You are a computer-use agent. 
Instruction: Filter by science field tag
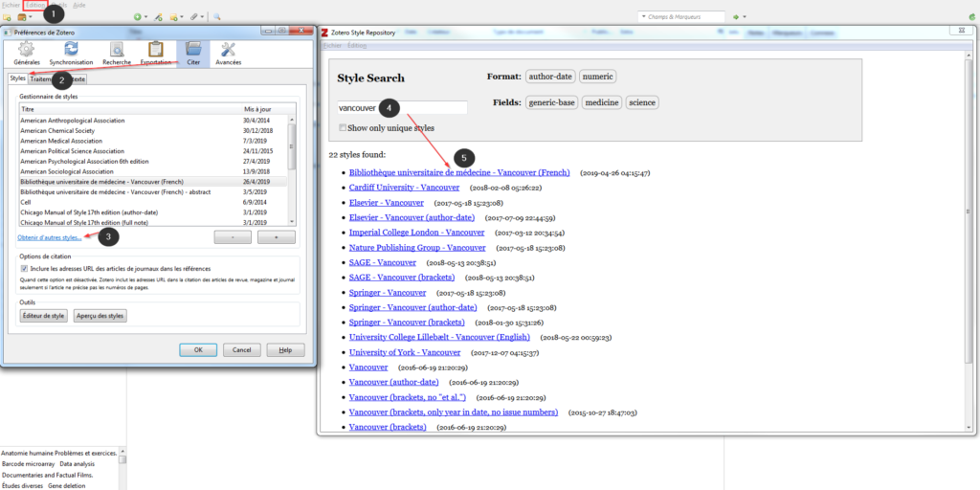[x=642, y=102]
